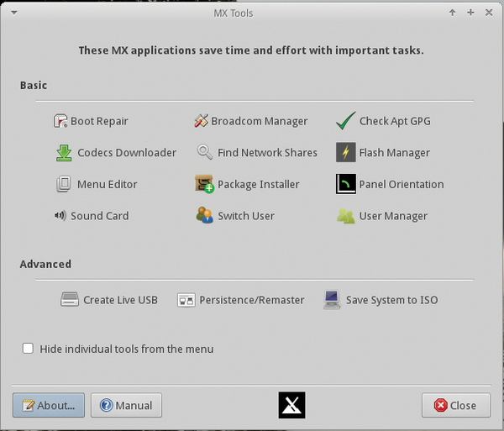
Task: Open Create Live USB via its label
Action: coord(120,300)
